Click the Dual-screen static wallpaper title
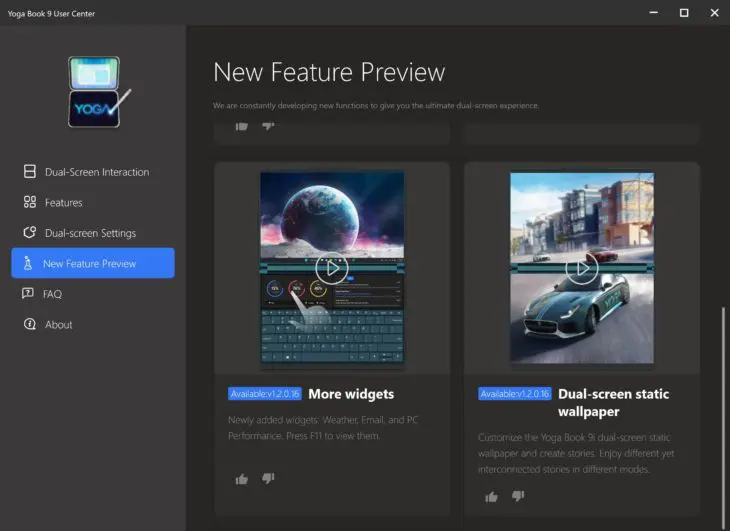 coord(614,403)
